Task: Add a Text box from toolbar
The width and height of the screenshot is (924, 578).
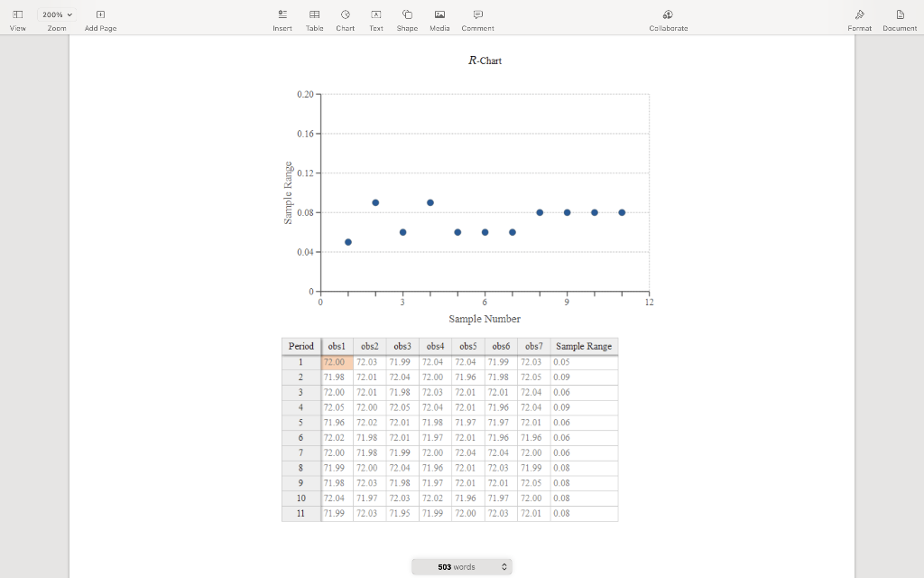Action: (x=376, y=14)
